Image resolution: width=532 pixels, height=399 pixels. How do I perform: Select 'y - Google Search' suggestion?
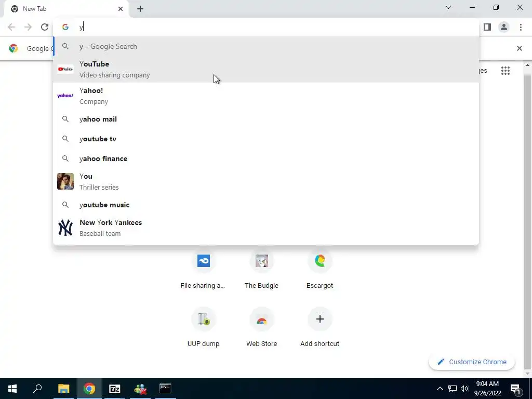click(x=266, y=46)
